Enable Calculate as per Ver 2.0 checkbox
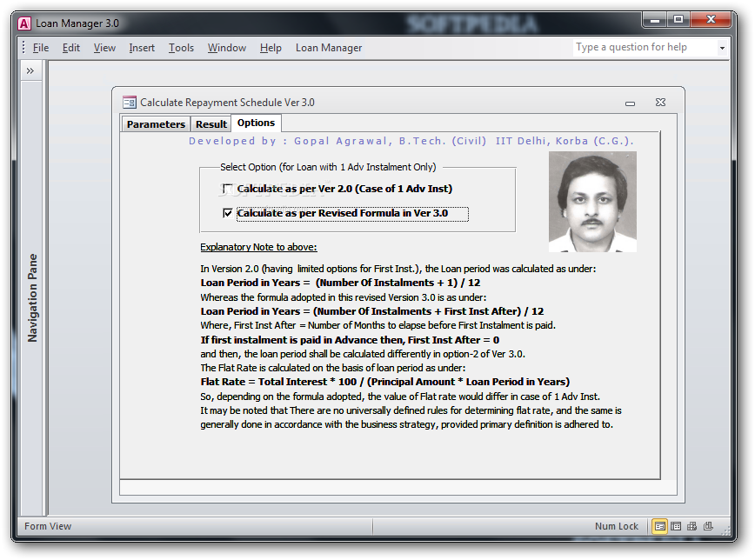 click(x=228, y=189)
